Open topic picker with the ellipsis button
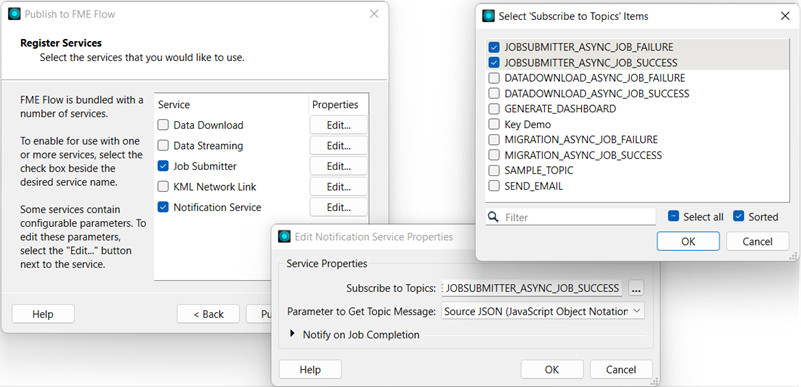 pyautogui.click(x=636, y=288)
